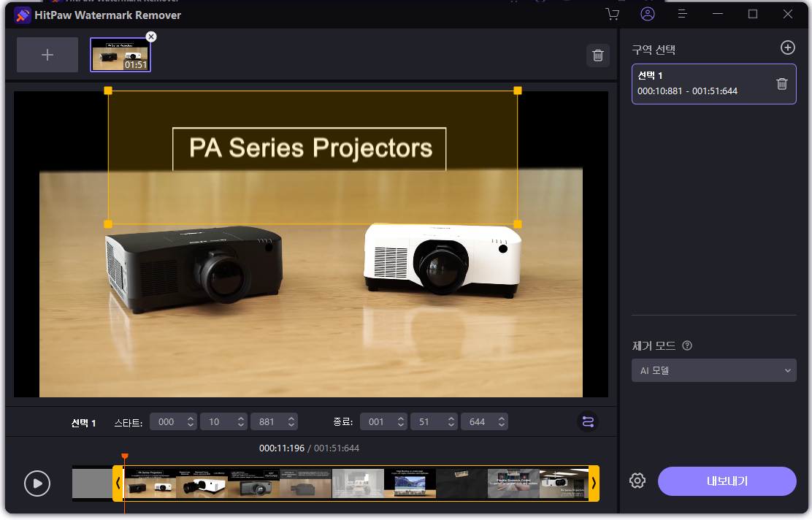Click stepper arrows of end 644 field
This screenshot has width=812, height=520.
pos(502,421)
